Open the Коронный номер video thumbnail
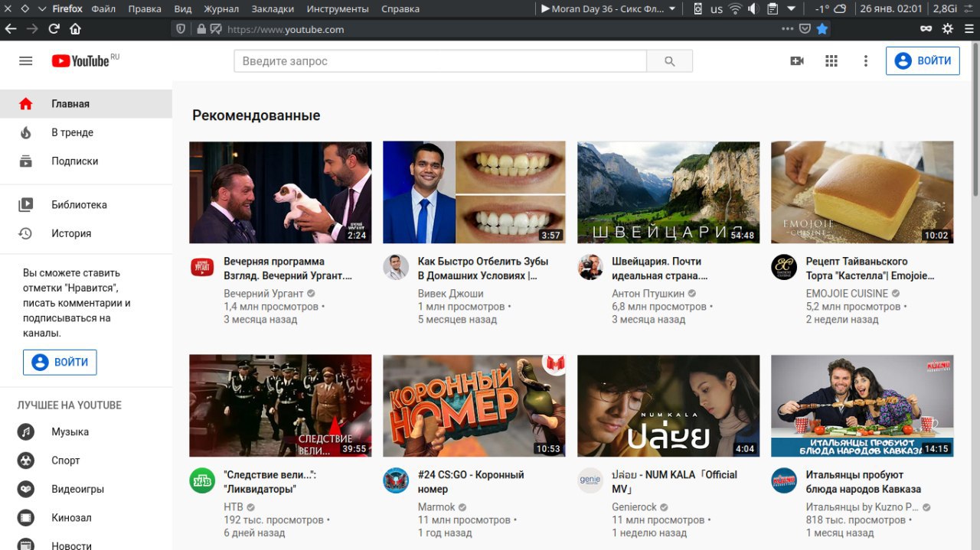 (474, 406)
